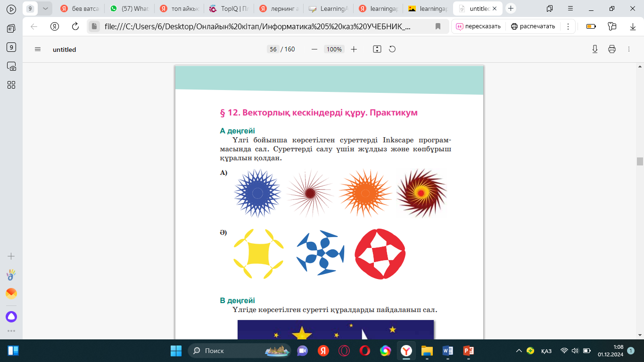
Task: Download the PDF file from viewer toolbar
Action: (595, 49)
